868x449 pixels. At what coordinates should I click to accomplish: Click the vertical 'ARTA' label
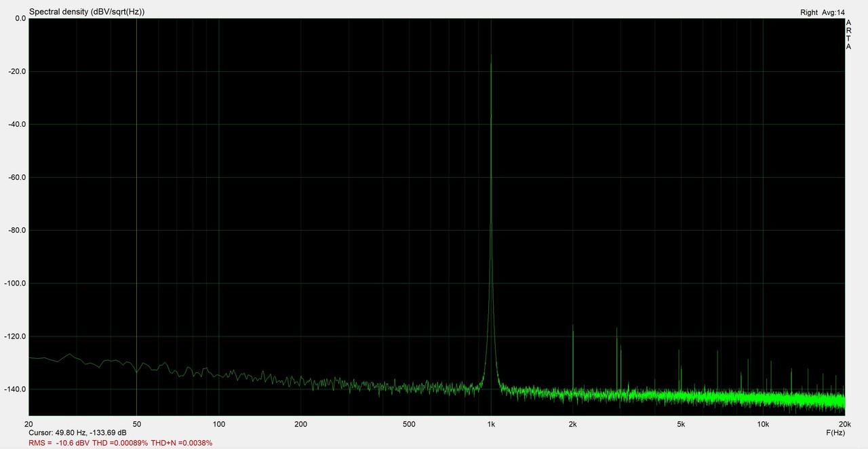[x=848, y=35]
